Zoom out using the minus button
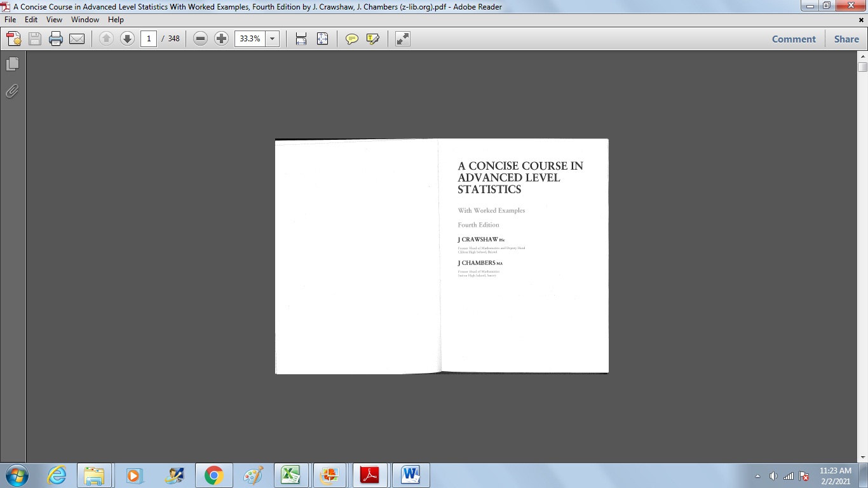The height and width of the screenshot is (488, 868). coord(200,39)
